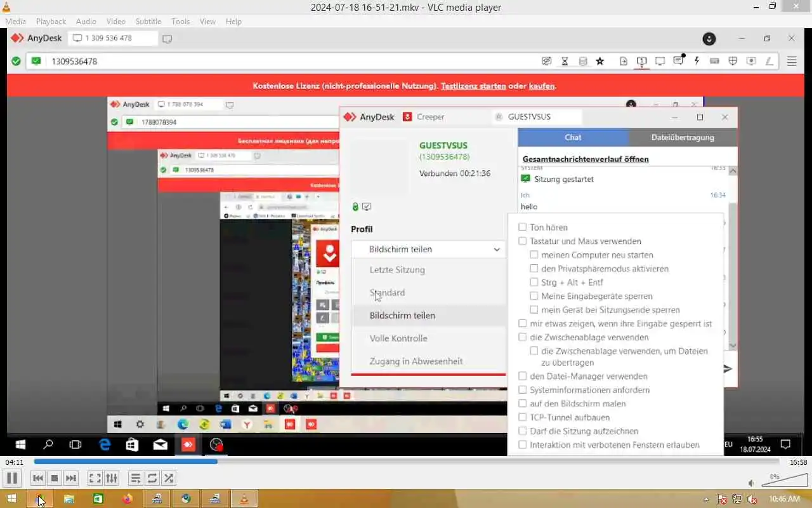Toggle VLC random shuffle
Viewport: 812px width, 508px height.
click(169, 478)
